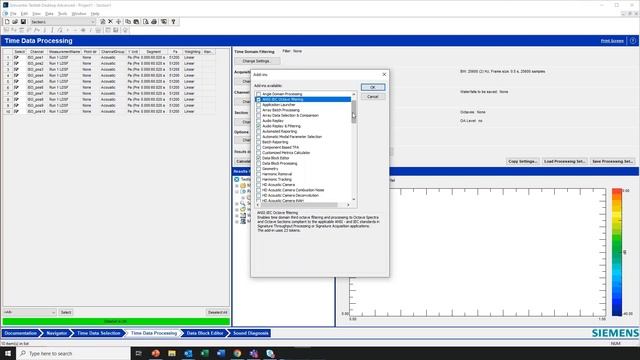Uncheck the Audio Replay & Filtering add-in
The width and height of the screenshot is (640, 360).
[258, 126]
